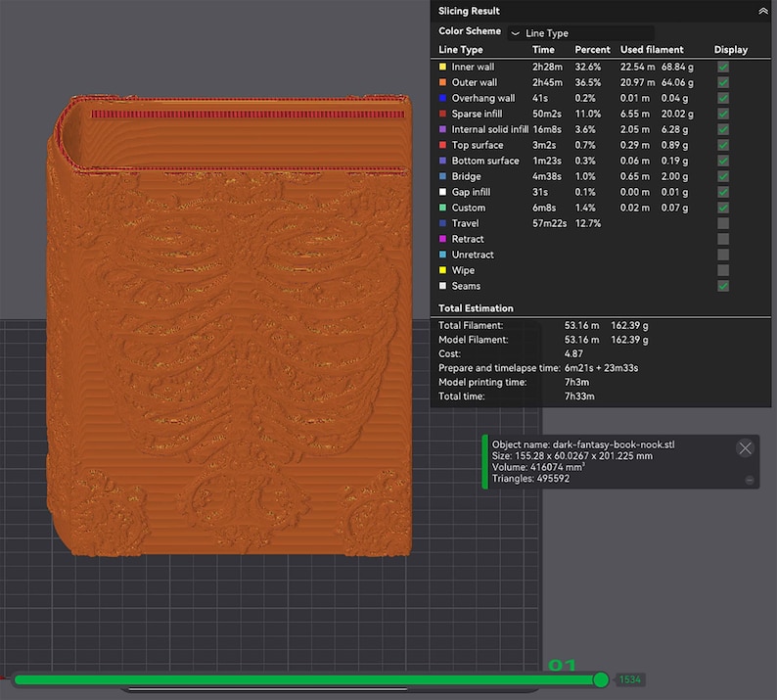Click the Bridge color swatch
Image resolution: width=777 pixels, height=700 pixels.
[442, 176]
